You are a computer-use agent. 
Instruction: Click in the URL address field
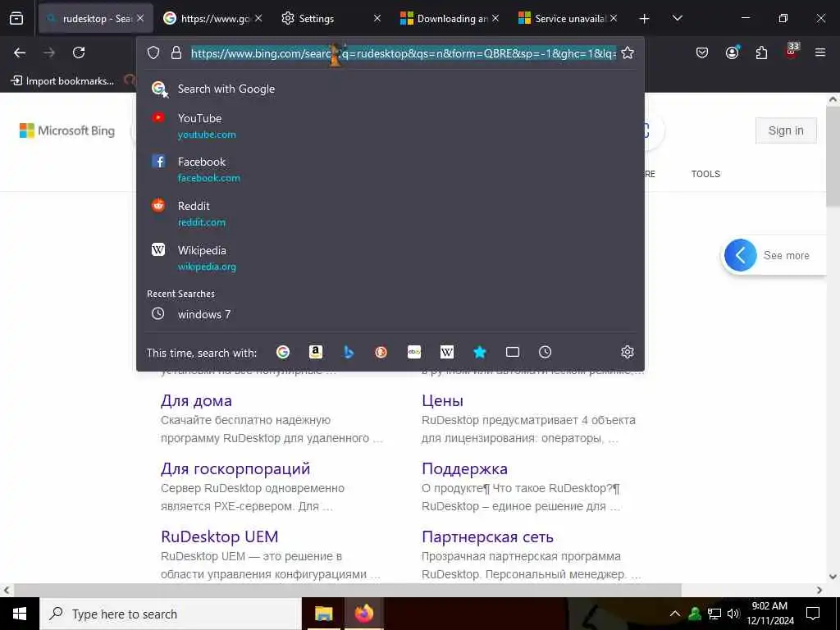tap(404, 53)
